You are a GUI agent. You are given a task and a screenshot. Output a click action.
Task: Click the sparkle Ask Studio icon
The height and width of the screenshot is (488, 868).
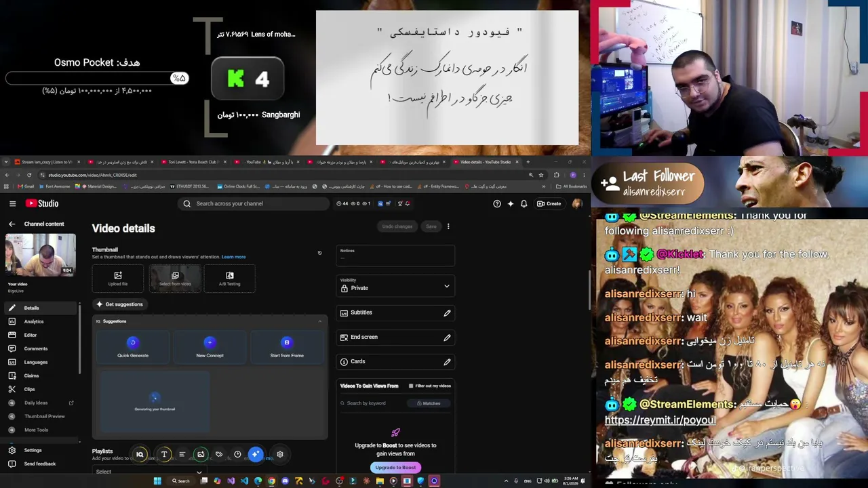511,203
